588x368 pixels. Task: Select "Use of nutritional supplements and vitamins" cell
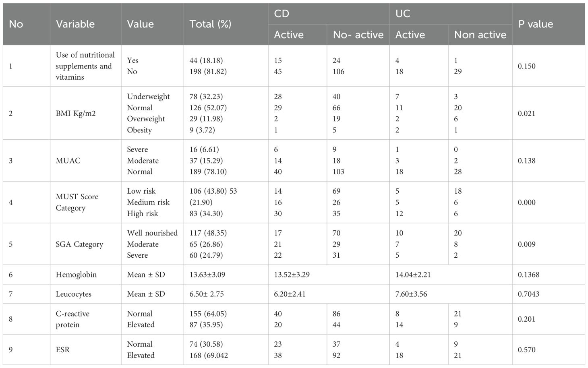(85, 66)
